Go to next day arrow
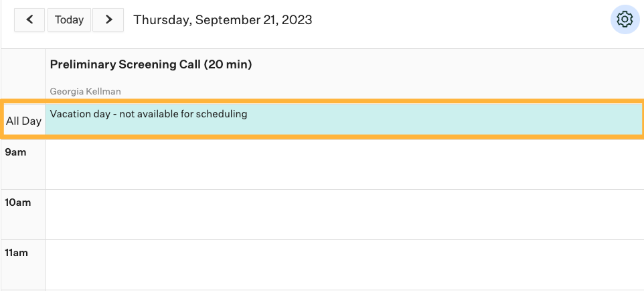 point(108,19)
